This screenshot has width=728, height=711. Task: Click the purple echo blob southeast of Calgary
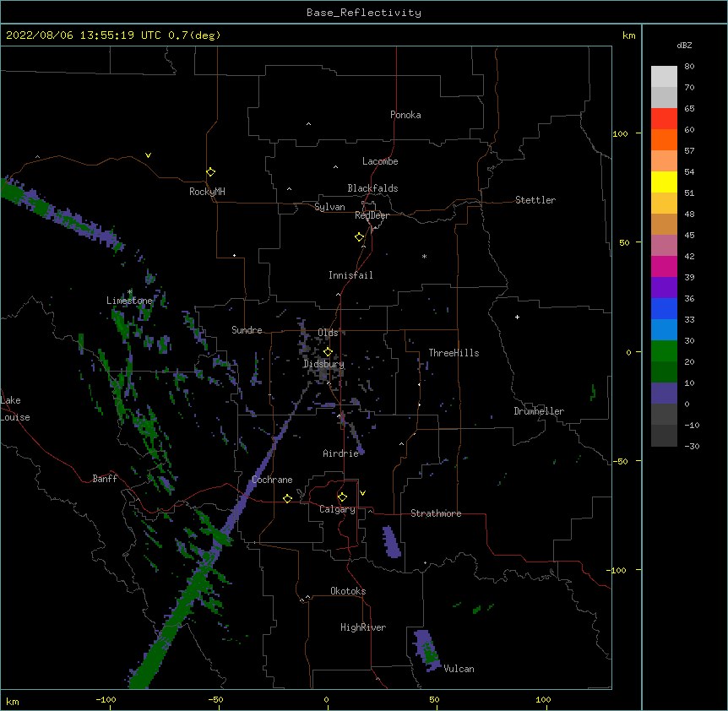(391, 541)
